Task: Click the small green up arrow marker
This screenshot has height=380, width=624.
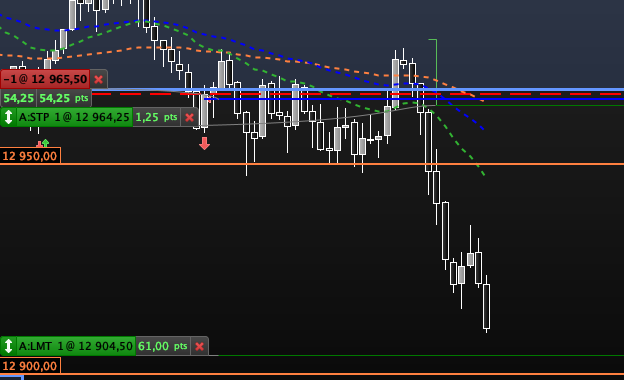Action: pyautogui.click(x=45, y=142)
